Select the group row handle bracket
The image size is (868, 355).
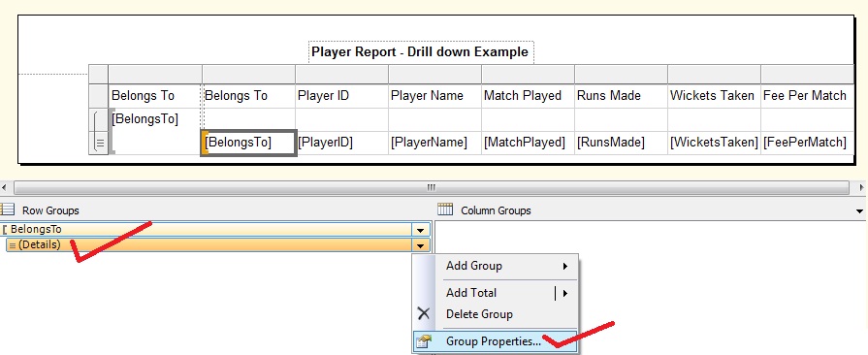(98, 119)
